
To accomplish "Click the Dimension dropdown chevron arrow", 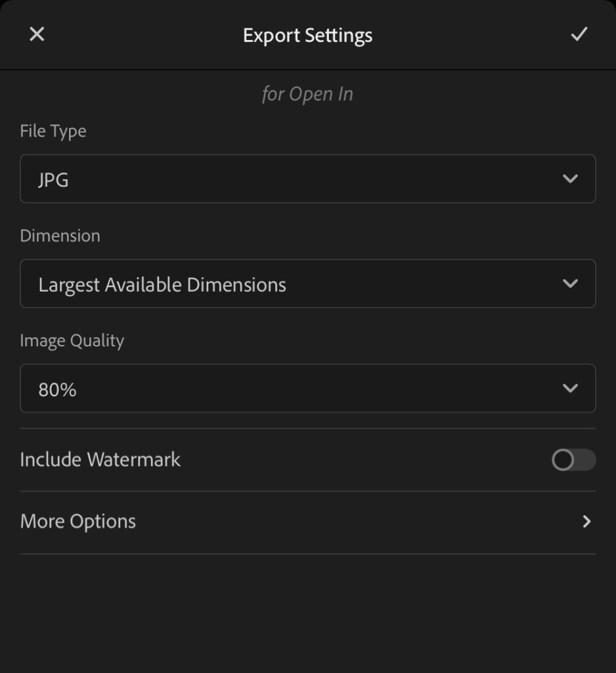I will tap(570, 283).
